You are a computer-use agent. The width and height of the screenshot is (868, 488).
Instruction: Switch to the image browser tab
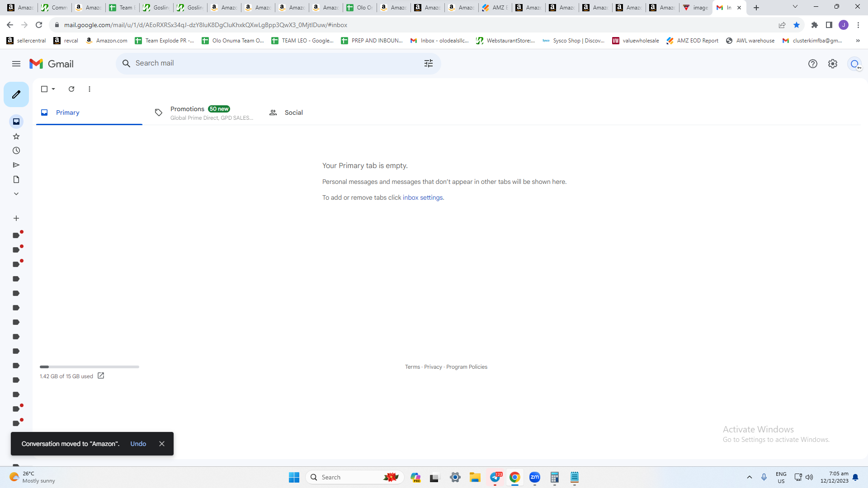tap(696, 8)
